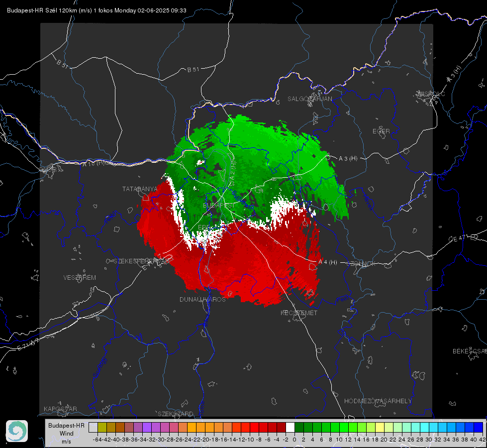The width and height of the screenshot is (487, 448).
Task: Click the 'Budapest-HR Wind m/s' legend label
Action: pyautogui.click(x=67, y=434)
